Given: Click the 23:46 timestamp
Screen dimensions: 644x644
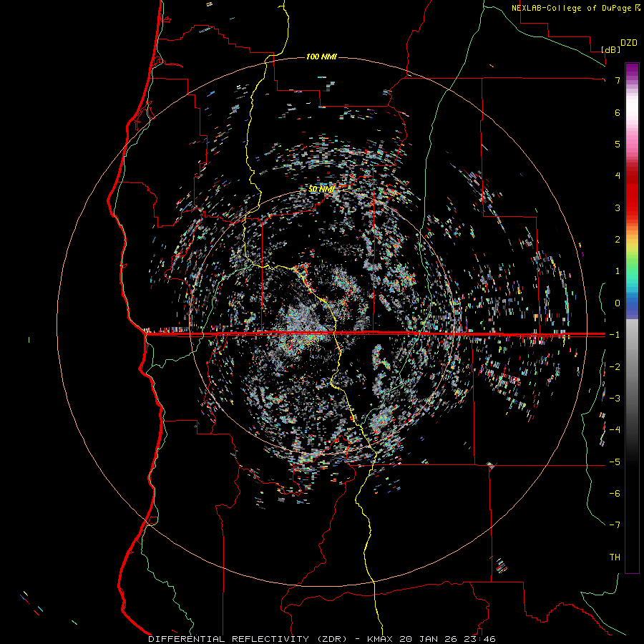Looking at the screenshot, I should [x=479, y=639].
